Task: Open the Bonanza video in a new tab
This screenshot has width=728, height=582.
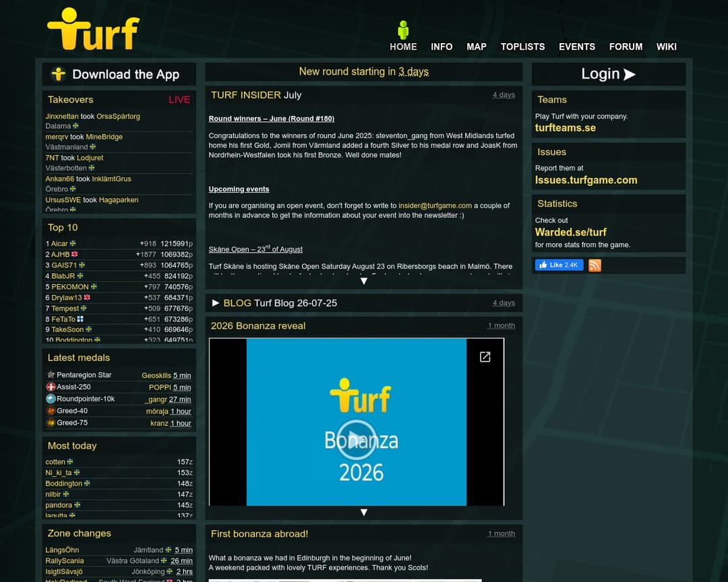Action: tap(485, 357)
